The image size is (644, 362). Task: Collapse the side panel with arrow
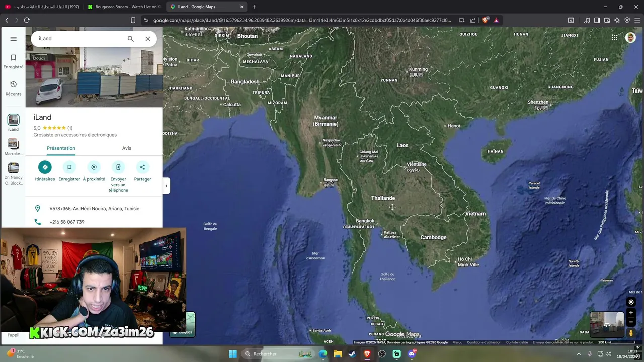click(166, 186)
